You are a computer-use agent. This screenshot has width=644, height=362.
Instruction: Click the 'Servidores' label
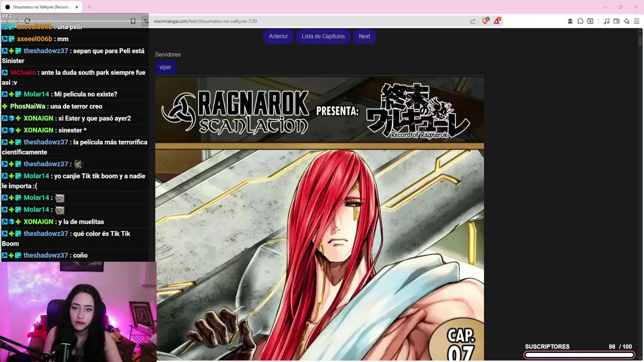pyautogui.click(x=168, y=54)
